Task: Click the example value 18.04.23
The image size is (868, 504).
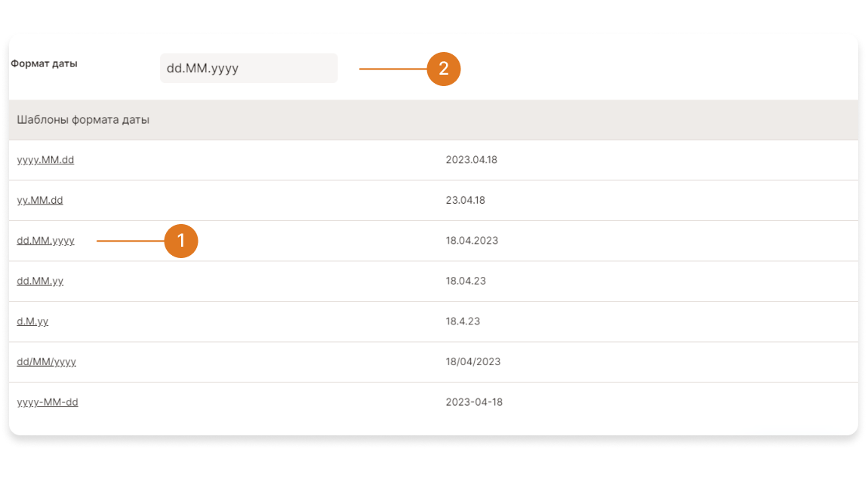Action: 466,281
